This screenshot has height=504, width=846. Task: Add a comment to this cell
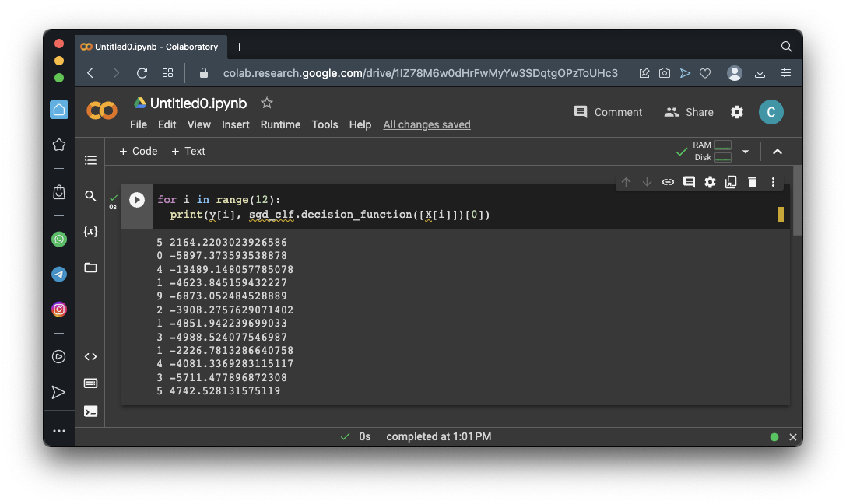[x=689, y=182]
